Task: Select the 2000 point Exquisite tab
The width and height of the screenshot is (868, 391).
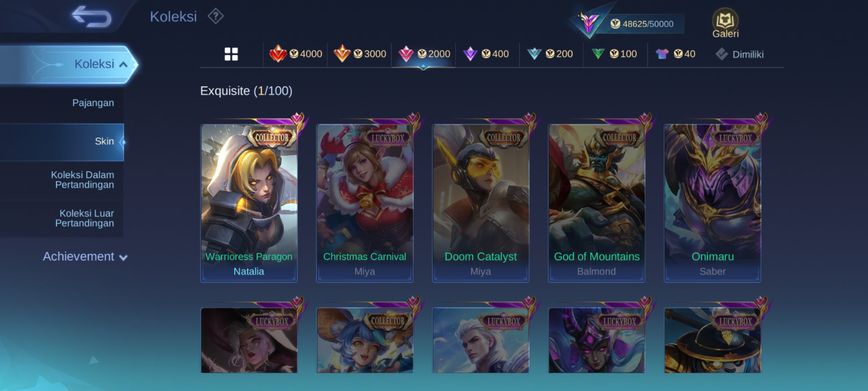Action: pyautogui.click(x=424, y=54)
